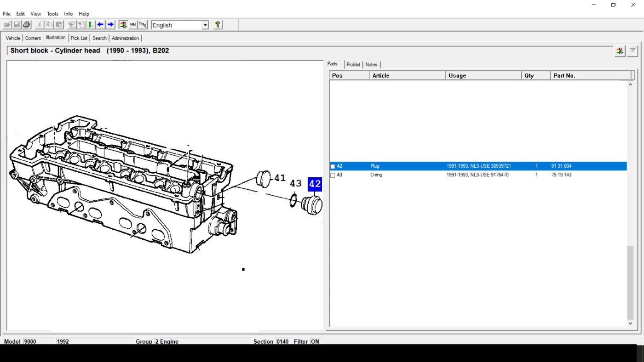Click the Paste clipboard icon
644x362 pixels.
(x=59, y=25)
